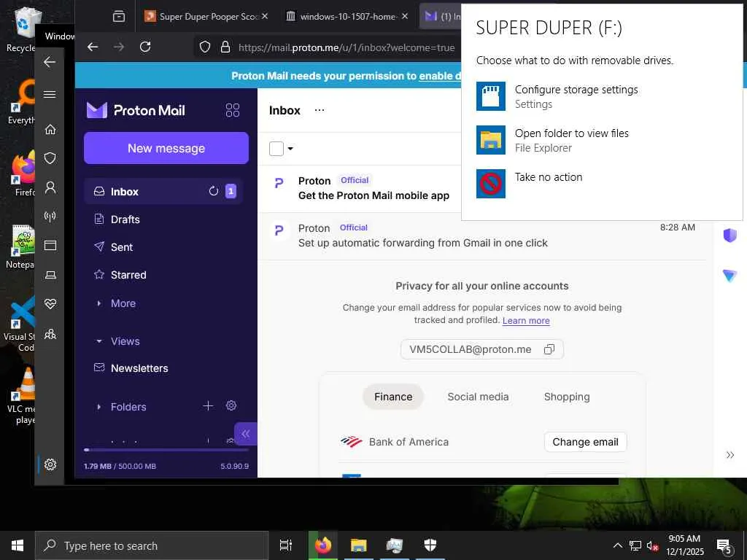Select the Finance tab
This screenshot has width=747, height=560.
point(393,397)
